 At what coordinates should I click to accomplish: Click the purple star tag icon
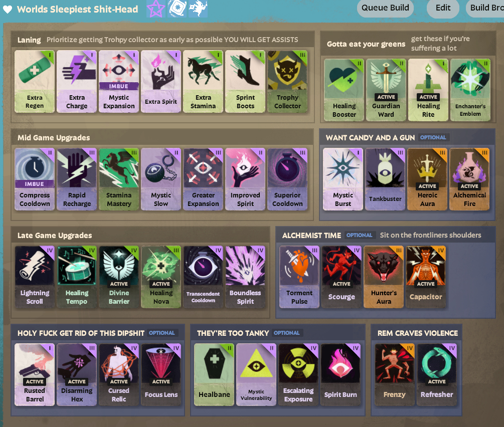click(x=156, y=9)
